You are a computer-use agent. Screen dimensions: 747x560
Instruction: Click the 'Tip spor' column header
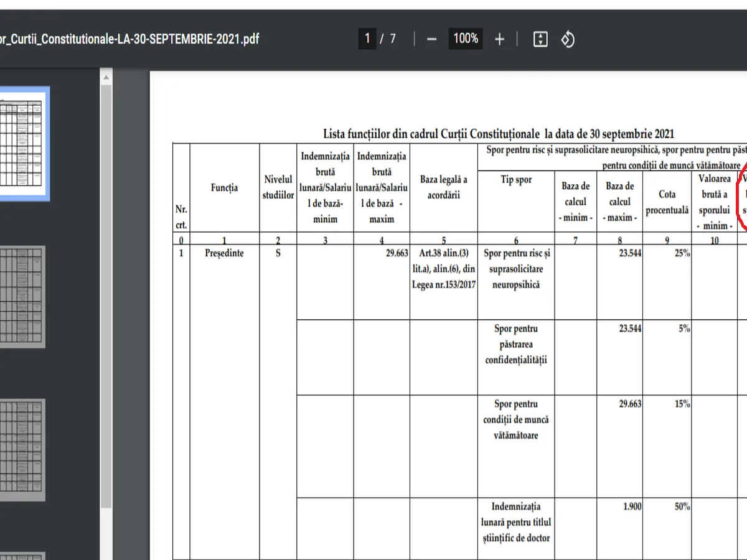[x=515, y=180]
